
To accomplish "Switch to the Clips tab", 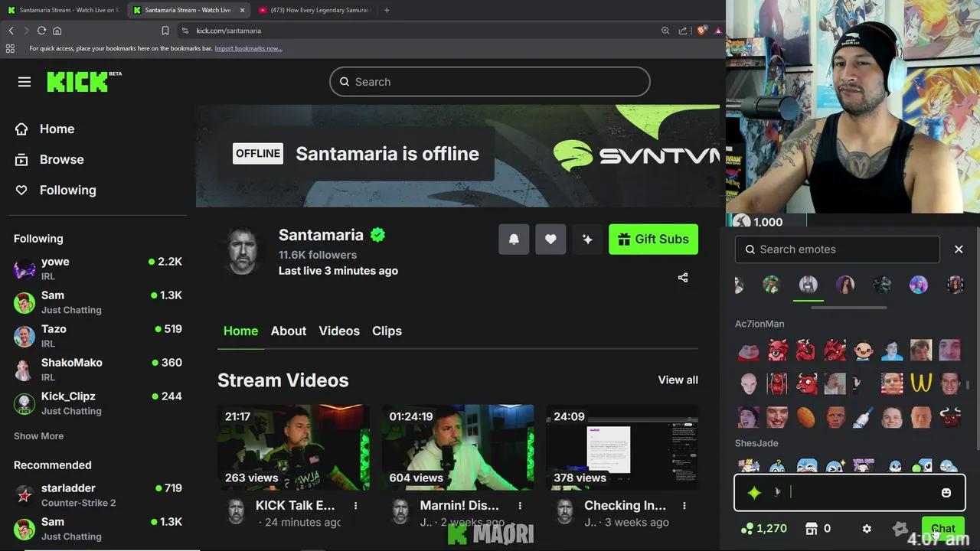I will pos(387,331).
